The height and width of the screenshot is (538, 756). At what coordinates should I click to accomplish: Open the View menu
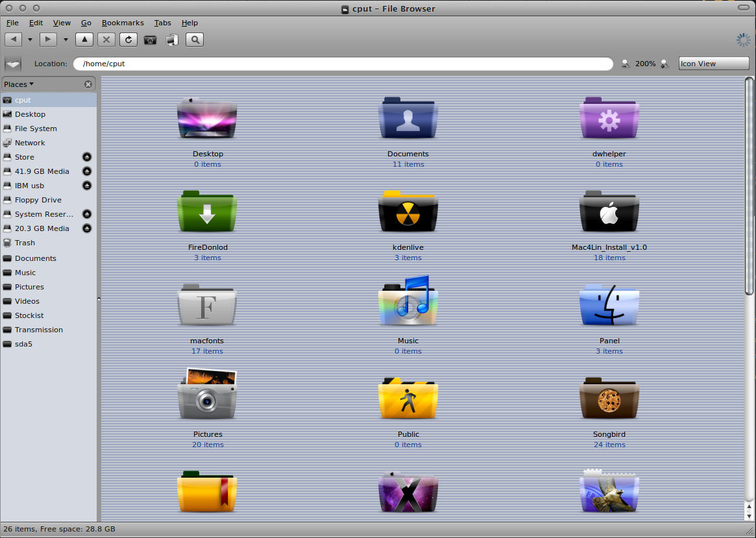(62, 23)
